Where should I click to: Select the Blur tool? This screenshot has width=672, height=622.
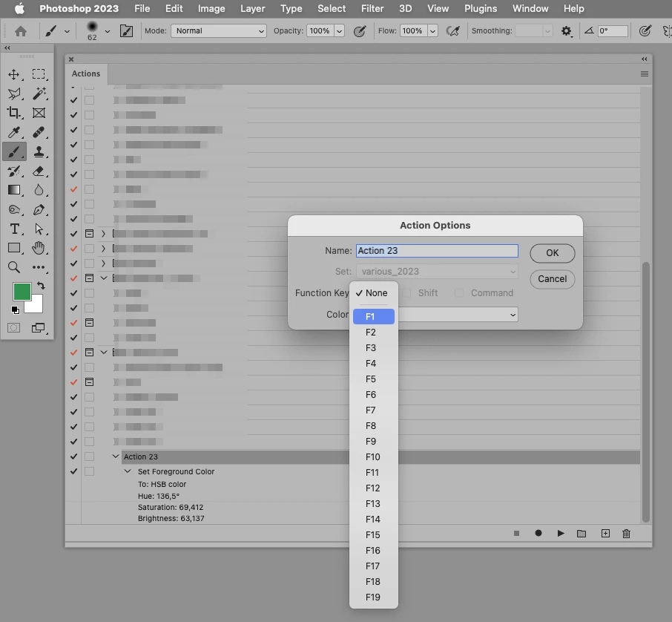[39, 190]
